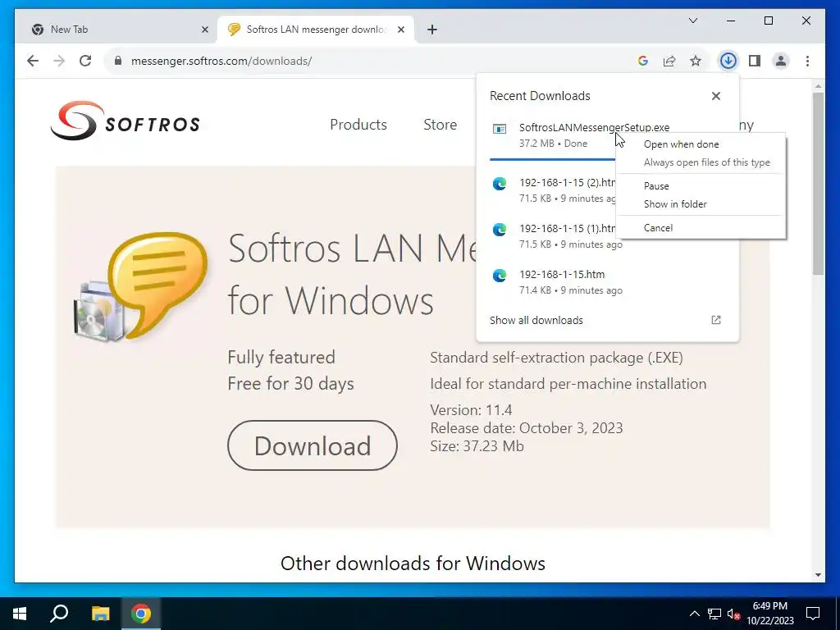Open the Chrome profile avatar

pos(781,61)
